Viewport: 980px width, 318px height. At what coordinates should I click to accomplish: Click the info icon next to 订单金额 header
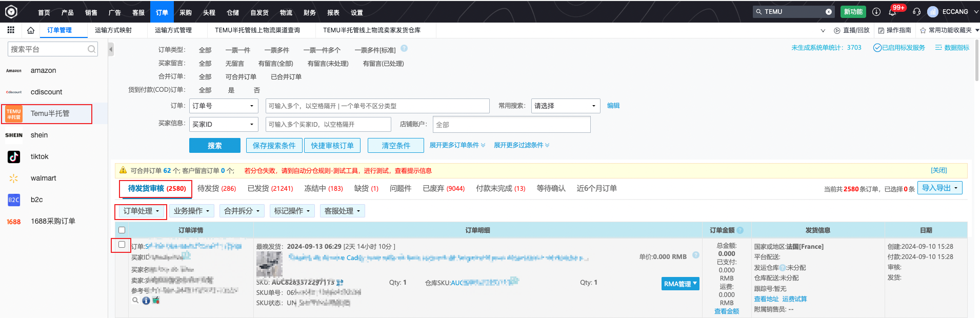click(x=740, y=230)
